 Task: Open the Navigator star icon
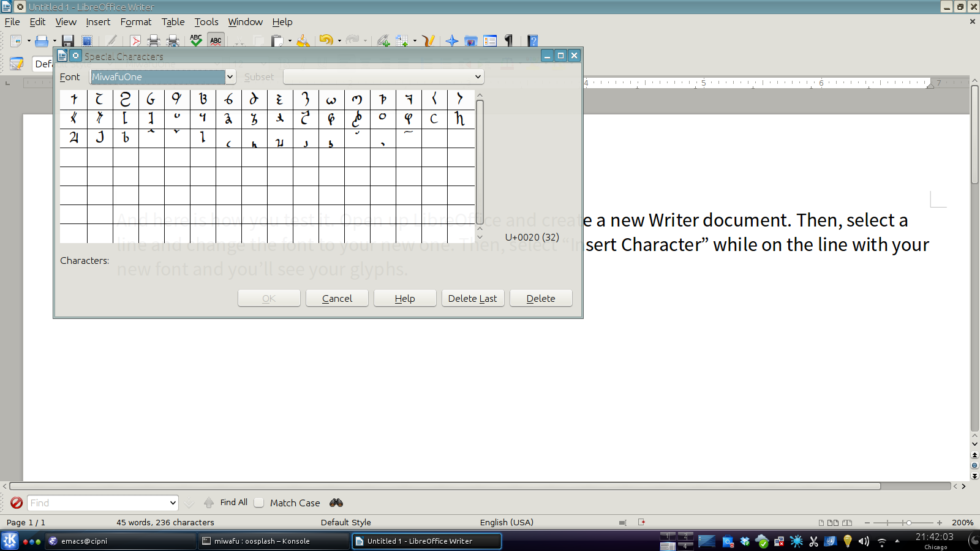click(452, 41)
